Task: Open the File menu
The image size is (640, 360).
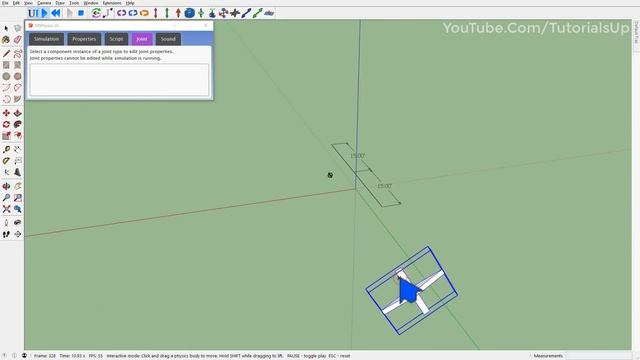Action: [5, 3]
